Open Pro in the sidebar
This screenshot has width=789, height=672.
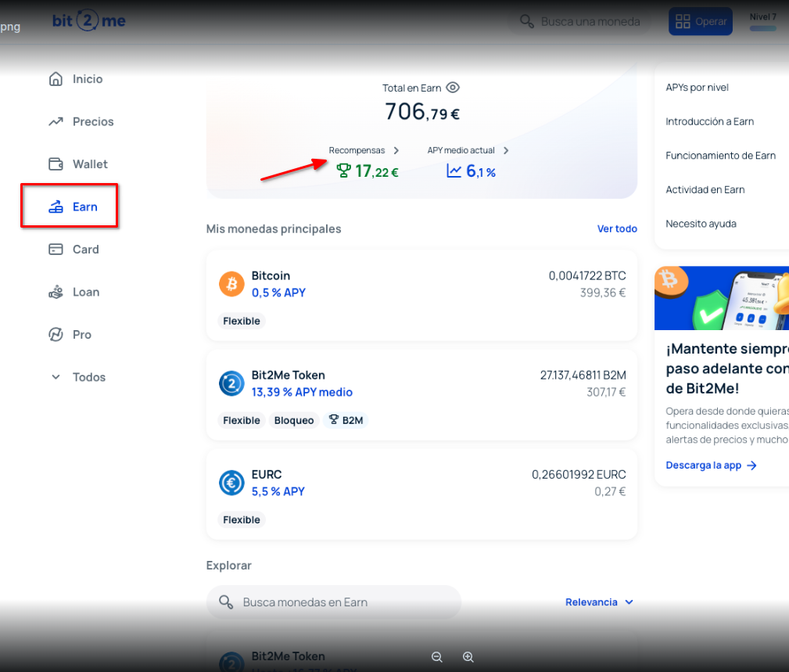[70, 335]
